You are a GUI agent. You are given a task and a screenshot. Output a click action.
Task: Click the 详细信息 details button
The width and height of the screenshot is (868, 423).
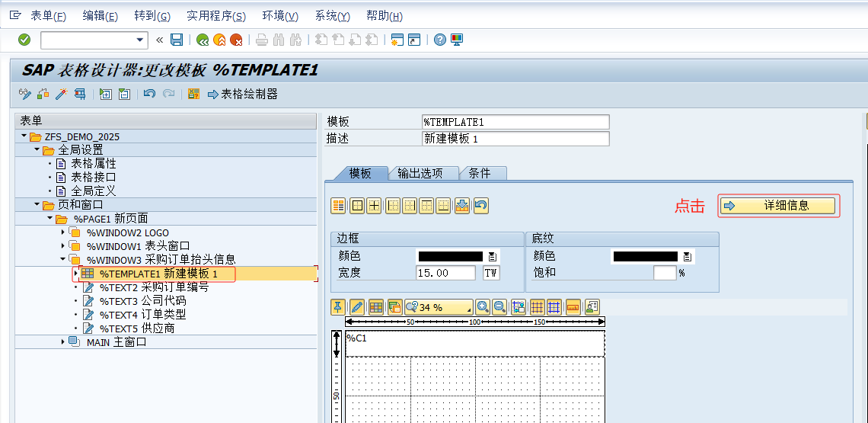pyautogui.click(x=777, y=206)
